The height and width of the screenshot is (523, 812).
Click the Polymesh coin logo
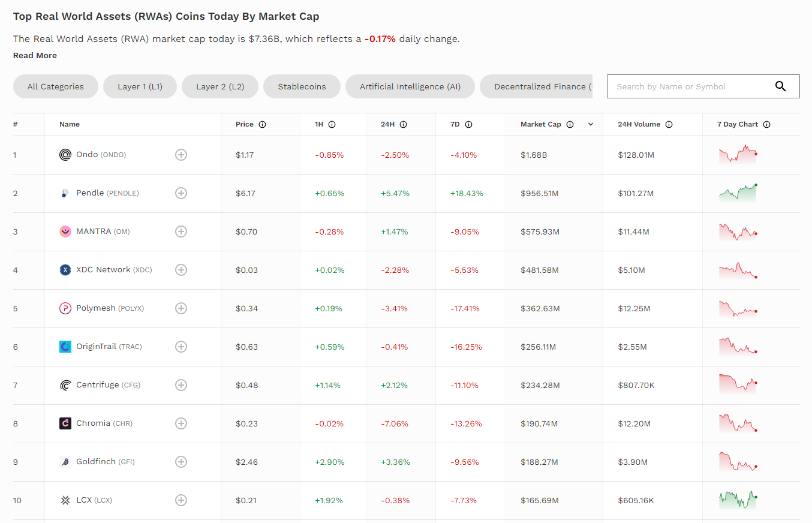(65, 308)
